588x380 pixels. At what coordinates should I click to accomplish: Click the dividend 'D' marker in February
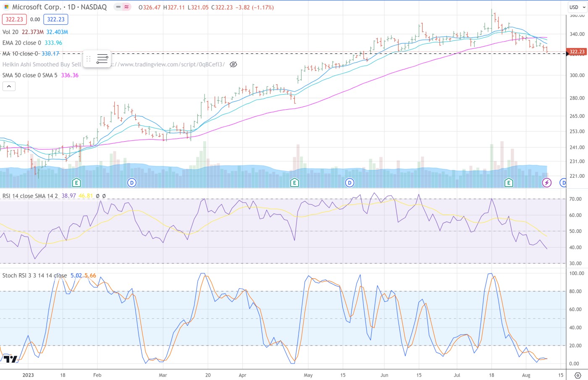132,182
